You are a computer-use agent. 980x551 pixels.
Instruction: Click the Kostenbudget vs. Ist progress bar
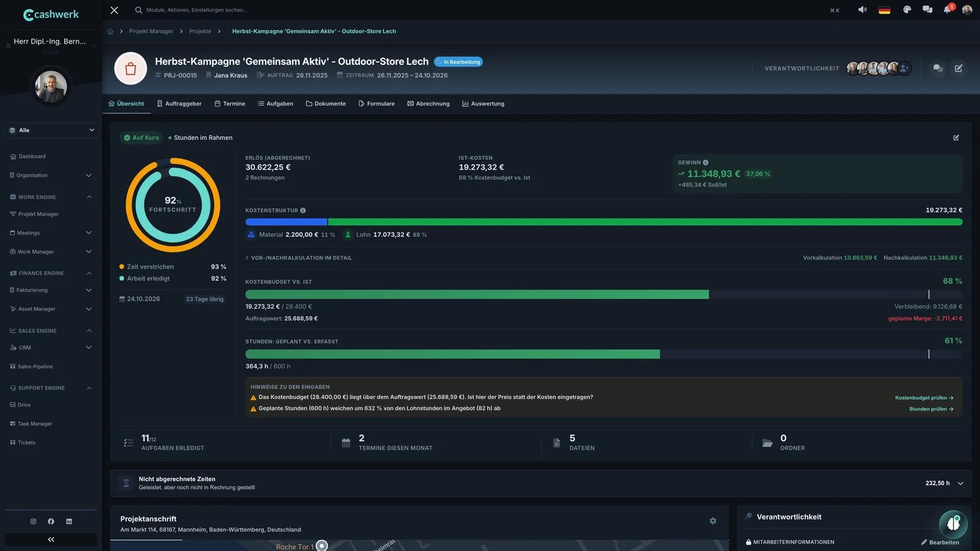coord(604,294)
